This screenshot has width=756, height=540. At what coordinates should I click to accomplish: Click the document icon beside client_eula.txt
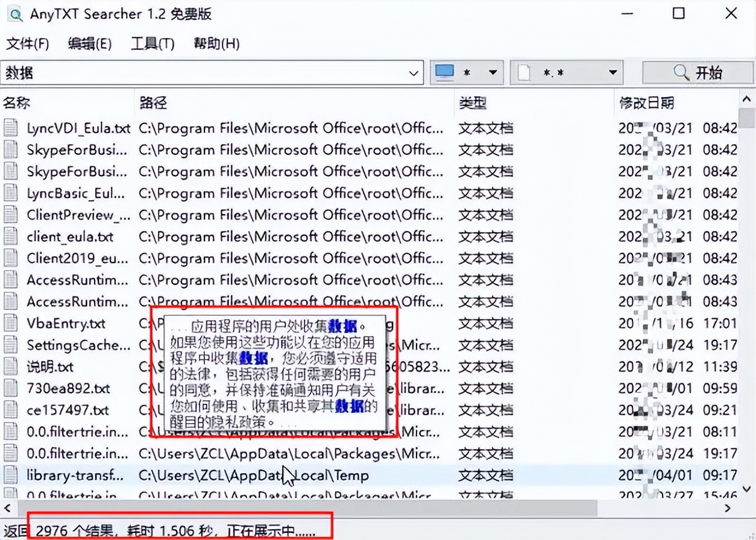coord(10,236)
